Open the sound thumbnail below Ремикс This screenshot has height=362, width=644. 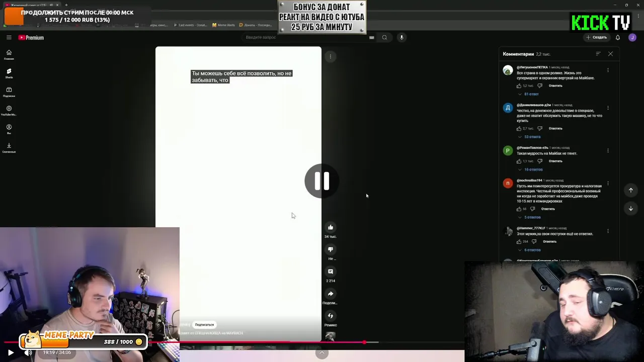click(330, 337)
